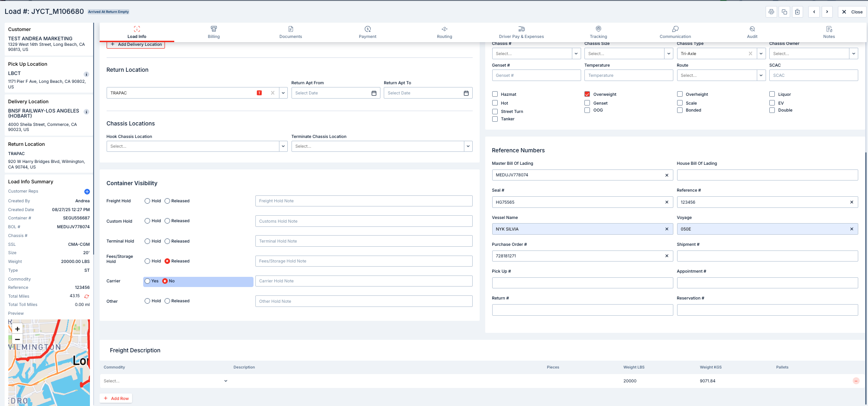Duplicate the load with the copy icon

[x=784, y=12]
